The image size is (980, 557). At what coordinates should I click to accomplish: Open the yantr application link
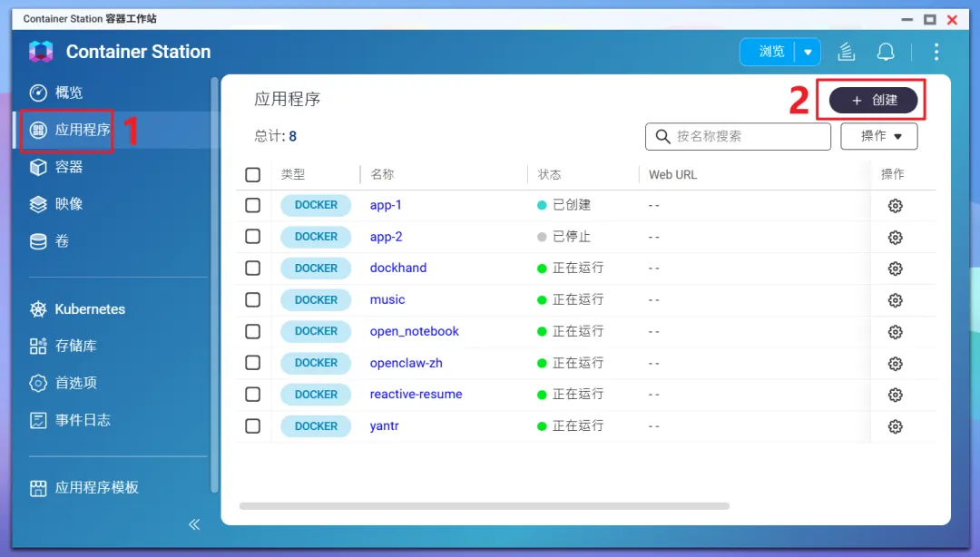(384, 425)
